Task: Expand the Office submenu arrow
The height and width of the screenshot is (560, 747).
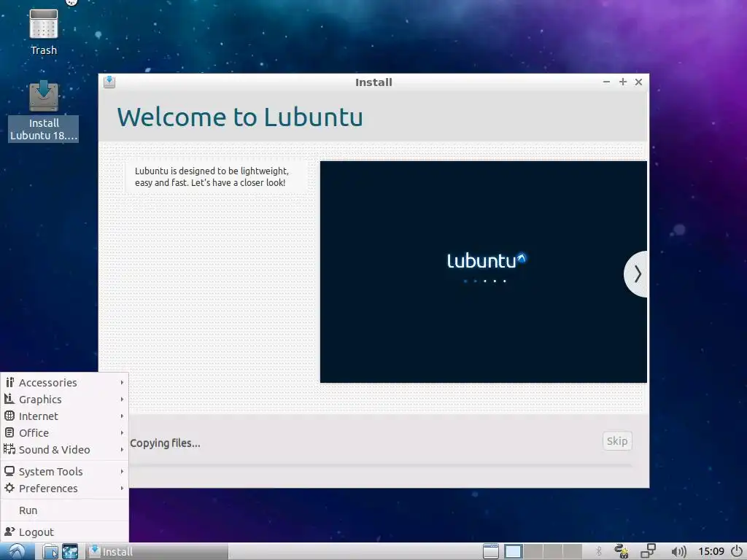Action: [x=122, y=433]
